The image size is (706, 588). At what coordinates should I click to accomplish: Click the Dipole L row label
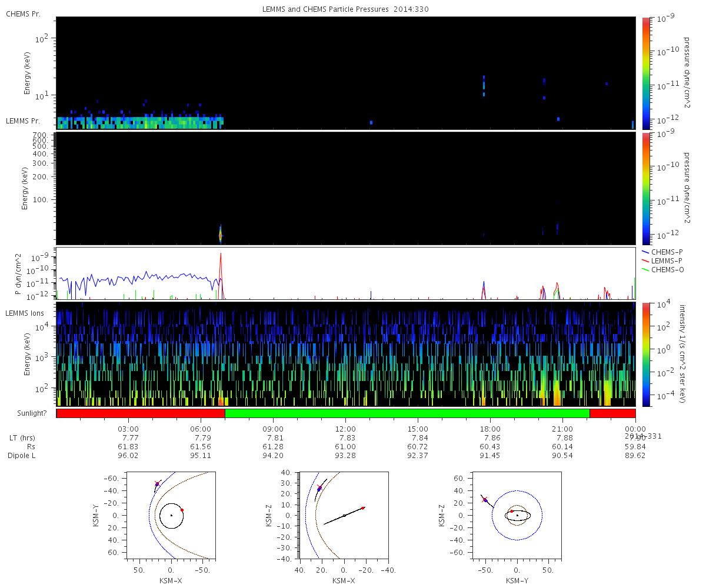[x=21, y=456]
